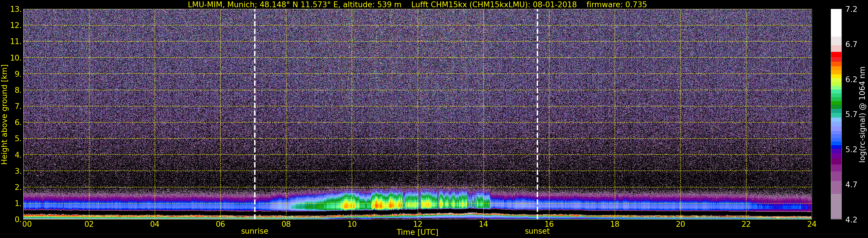
Task: Click the 3. tick on the height axis
Action: click(x=18, y=171)
